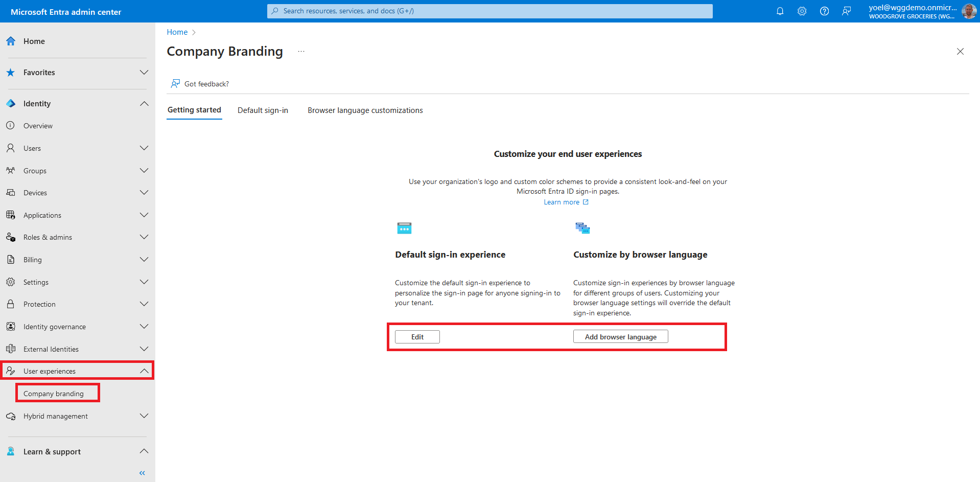Open the settings gear in header
980x482 pixels.
802,11
